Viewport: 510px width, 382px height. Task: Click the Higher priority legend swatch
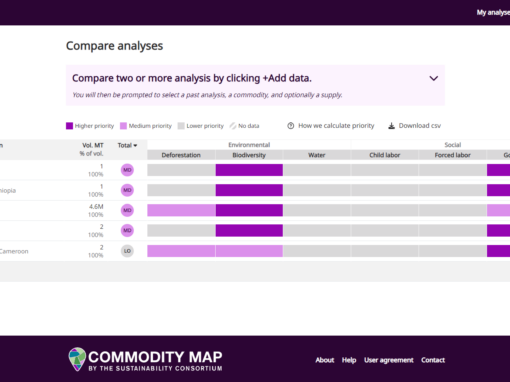69,126
